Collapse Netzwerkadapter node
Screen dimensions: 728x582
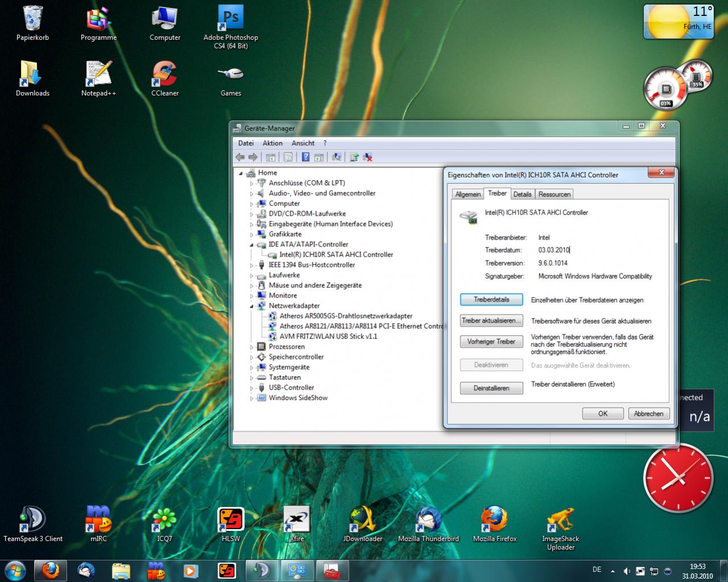[x=252, y=306]
